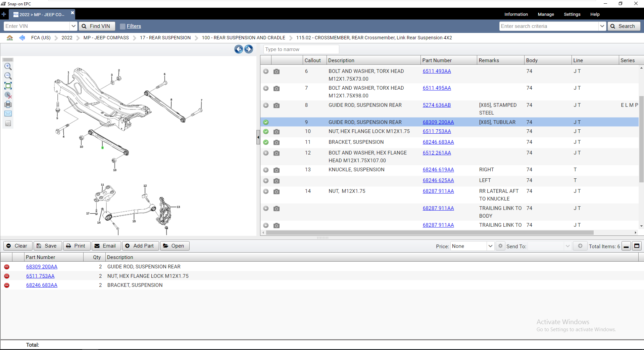
Task: Click the clear highlight magnifier icon
Action: (8, 95)
